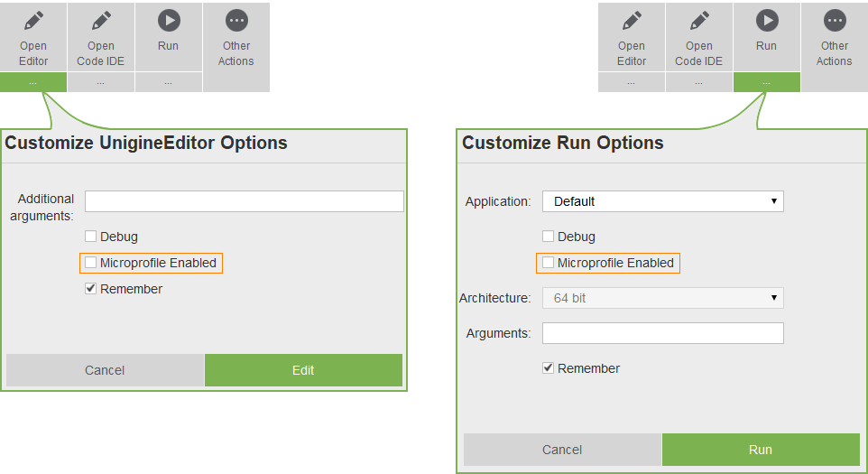The height and width of the screenshot is (474, 868).
Task: Expand options strip under left Open Code IDE
Action: point(101,82)
